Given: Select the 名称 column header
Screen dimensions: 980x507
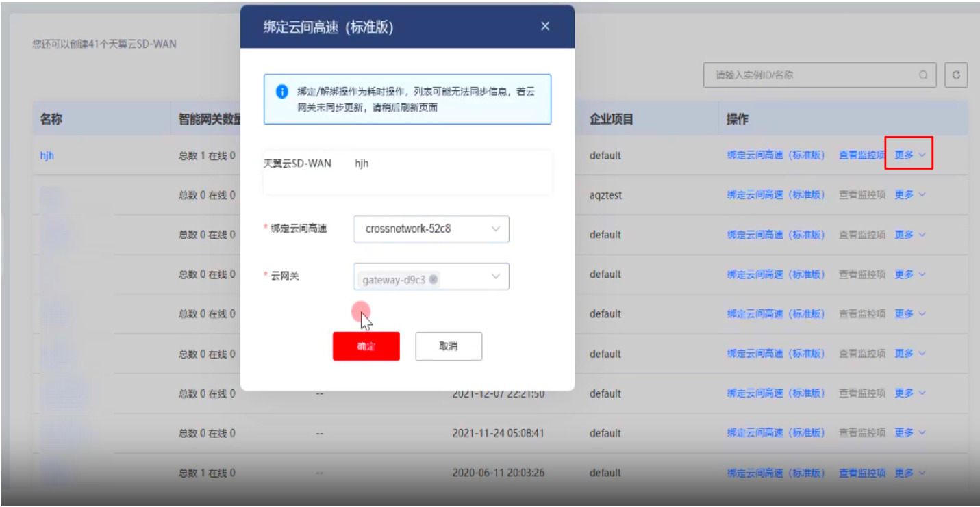Looking at the screenshot, I should 49,119.
